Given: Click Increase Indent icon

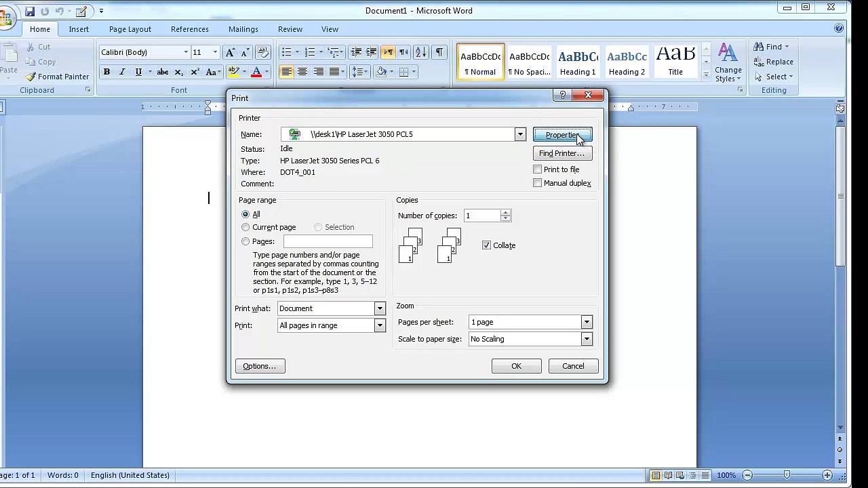Looking at the screenshot, I should point(372,52).
